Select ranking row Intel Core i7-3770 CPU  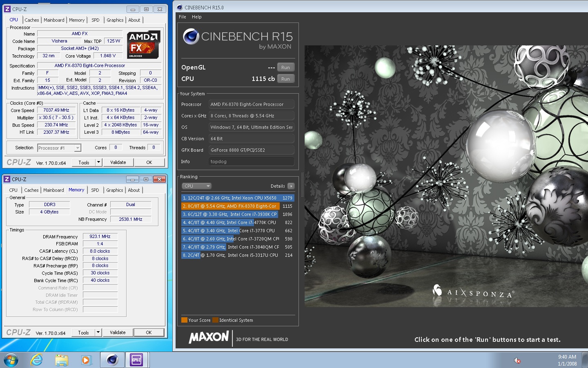point(238,231)
